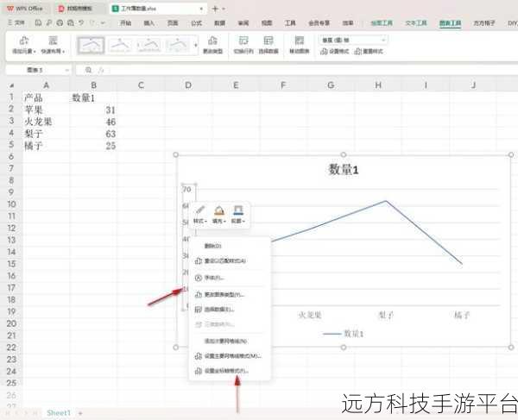Click column header D
This screenshot has height=420, width=518.
188,85
